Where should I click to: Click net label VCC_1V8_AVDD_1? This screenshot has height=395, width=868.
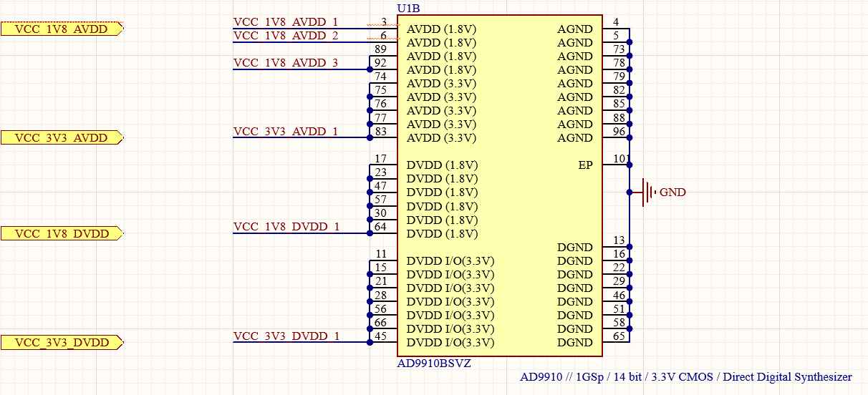tap(286, 22)
